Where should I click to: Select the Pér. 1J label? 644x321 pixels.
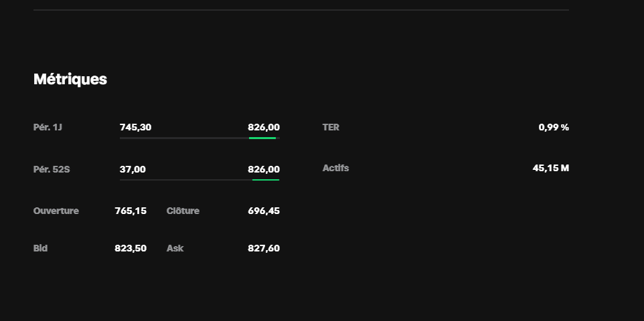coord(48,127)
